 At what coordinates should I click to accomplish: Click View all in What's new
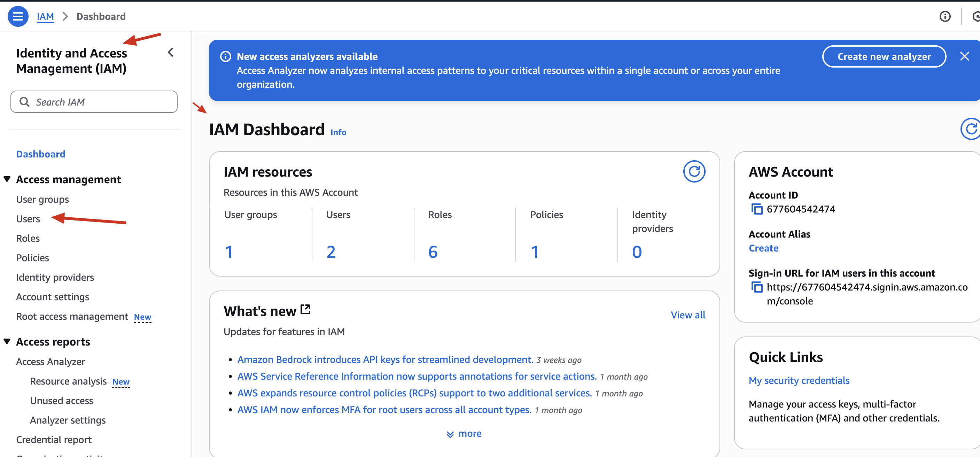point(687,315)
